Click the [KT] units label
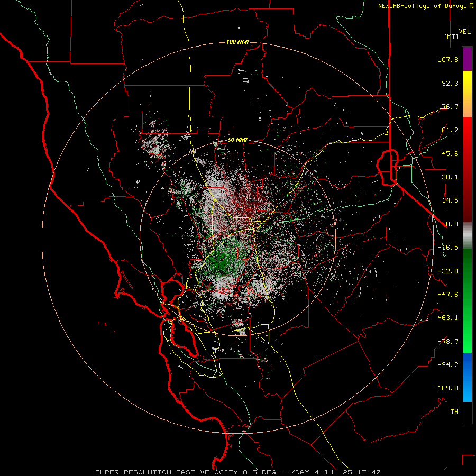 [452, 36]
